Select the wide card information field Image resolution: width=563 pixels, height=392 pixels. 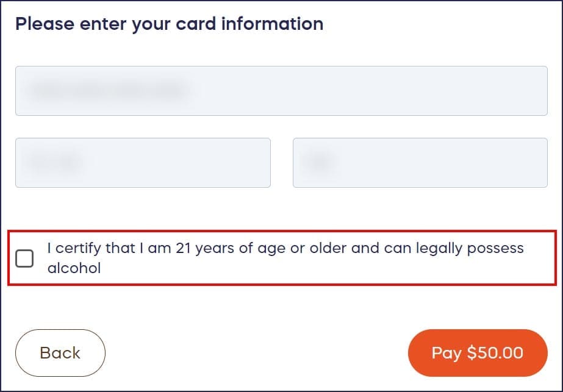click(281, 91)
